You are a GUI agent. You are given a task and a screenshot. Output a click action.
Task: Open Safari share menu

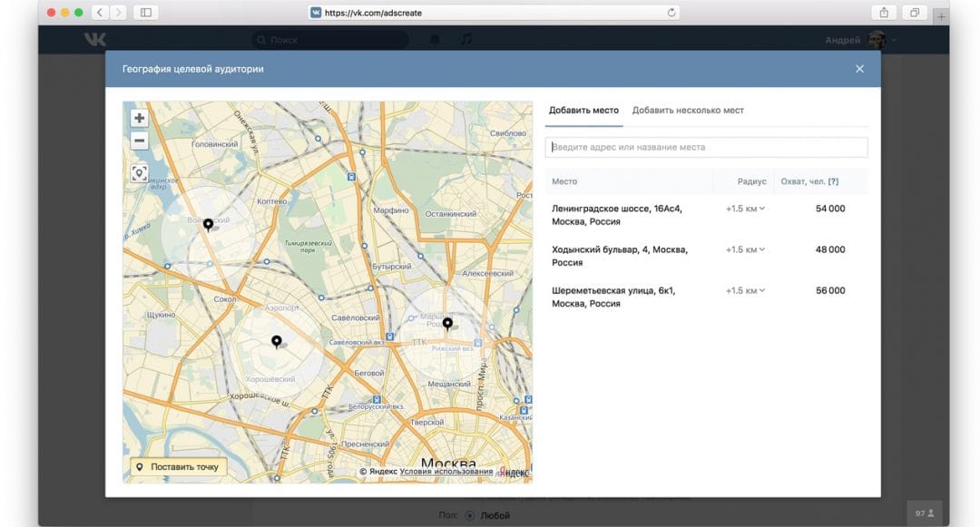pyautogui.click(x=884, y=13)
